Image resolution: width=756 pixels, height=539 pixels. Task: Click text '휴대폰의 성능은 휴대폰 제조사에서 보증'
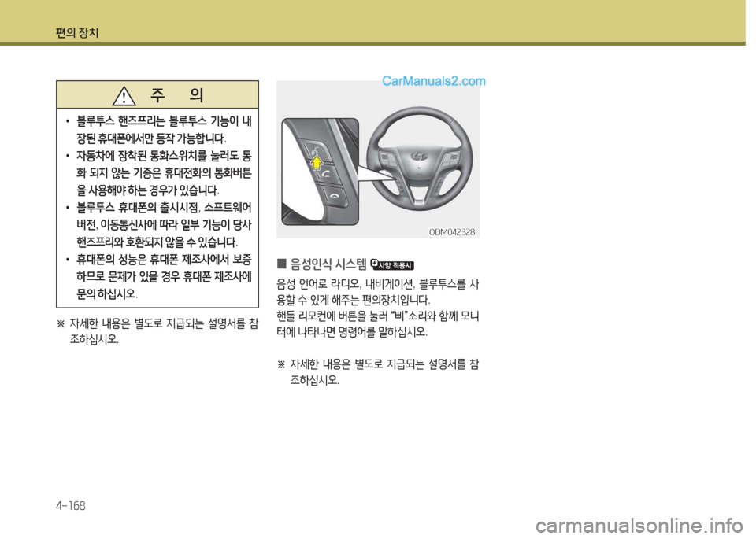[x=164, y=260]
